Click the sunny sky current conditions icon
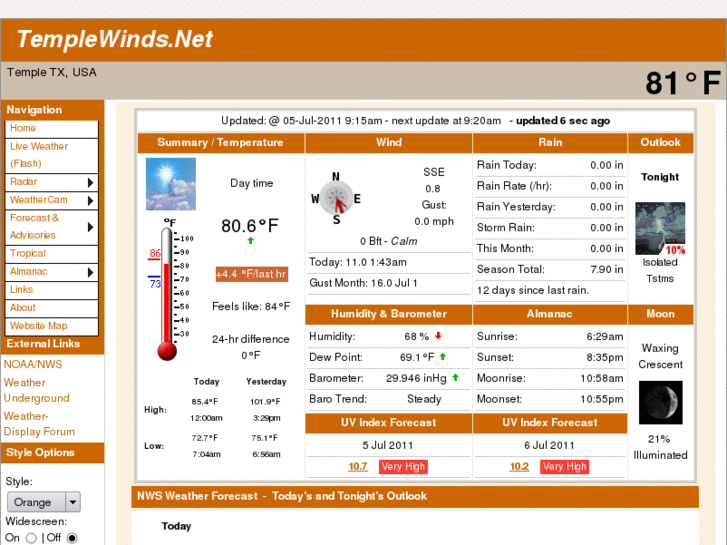 click(x=171, y=184)
